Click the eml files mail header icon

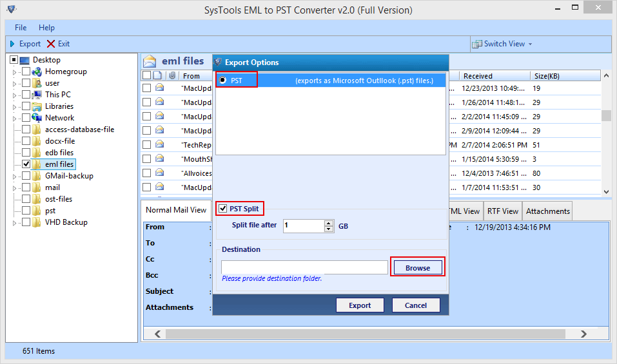coord(150,61)
